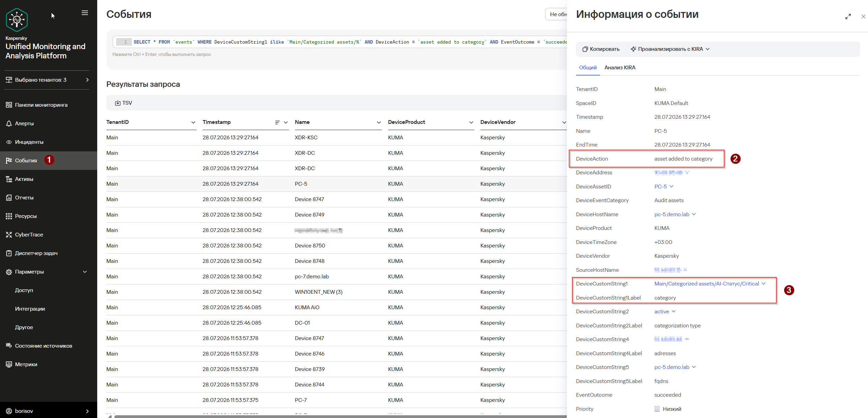Select the Device 8744 event row
Viewport: 868px width, 418px height.
click(336, 385)
